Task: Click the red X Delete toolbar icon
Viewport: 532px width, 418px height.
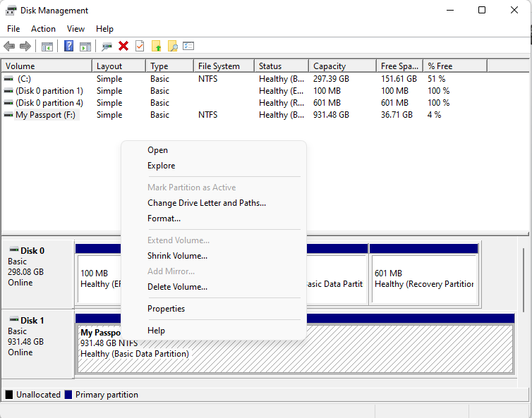Action: coord(123,46)
